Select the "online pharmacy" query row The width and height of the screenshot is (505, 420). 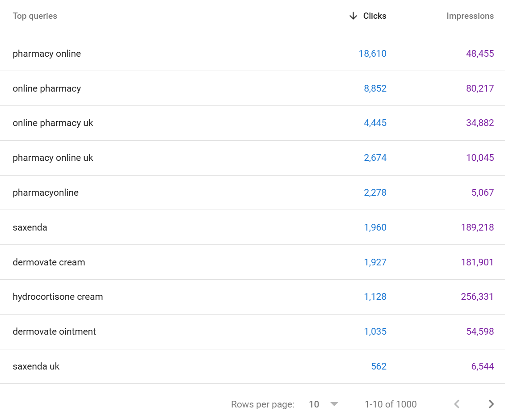[47, 88]
